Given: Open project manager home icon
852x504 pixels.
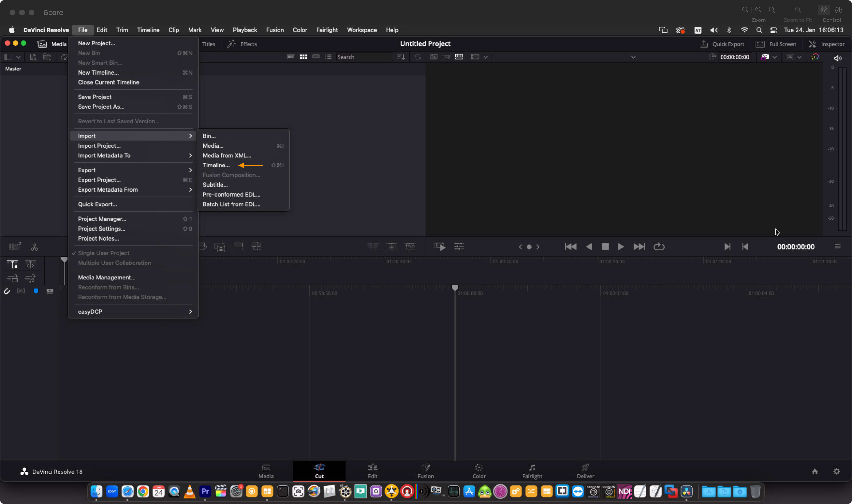Looking at the screenshot, I should pyautogui.click(x=815, y=472).
